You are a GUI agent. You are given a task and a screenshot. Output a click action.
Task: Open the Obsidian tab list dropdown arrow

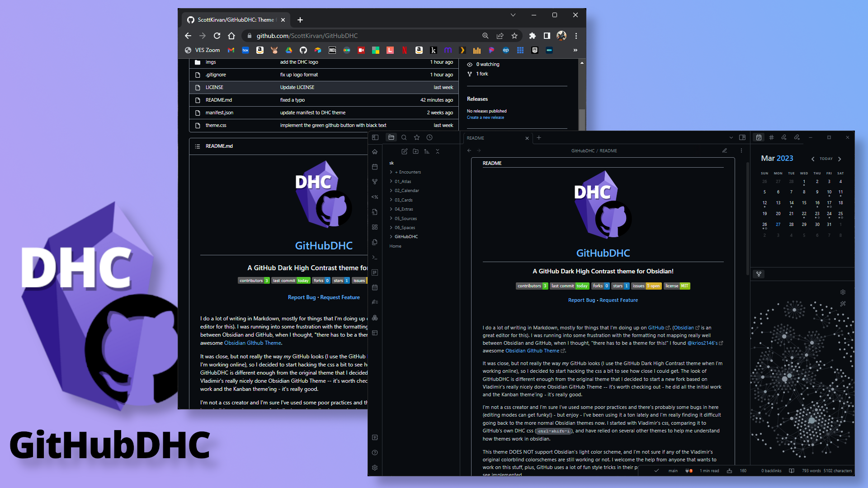[731, 137]
